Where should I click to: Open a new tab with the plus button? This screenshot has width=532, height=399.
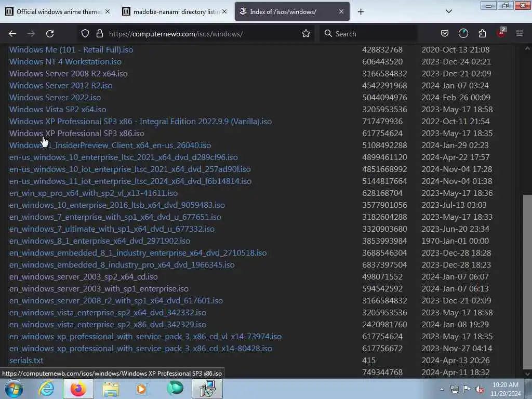pyautogui.click(x=361, y=12)
